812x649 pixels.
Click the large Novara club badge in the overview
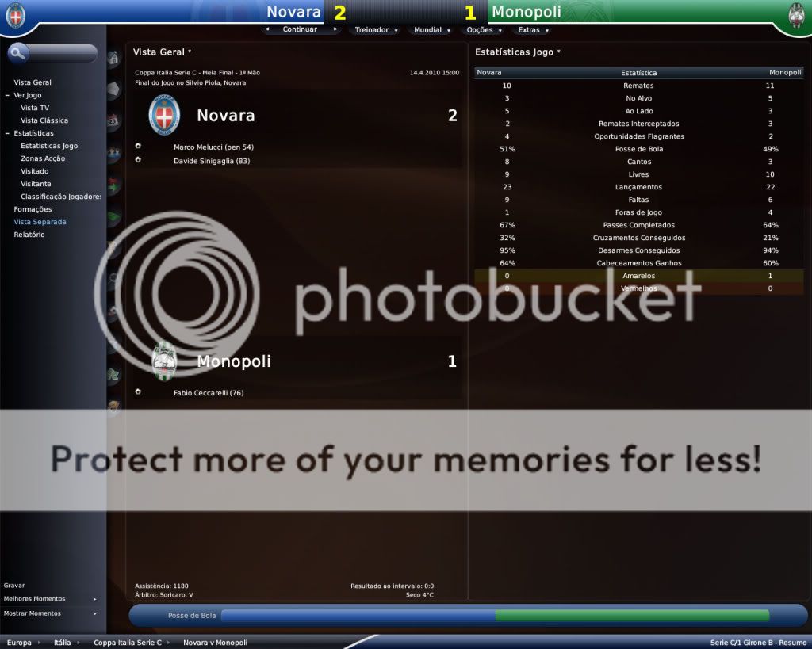(x=164, y=116)
